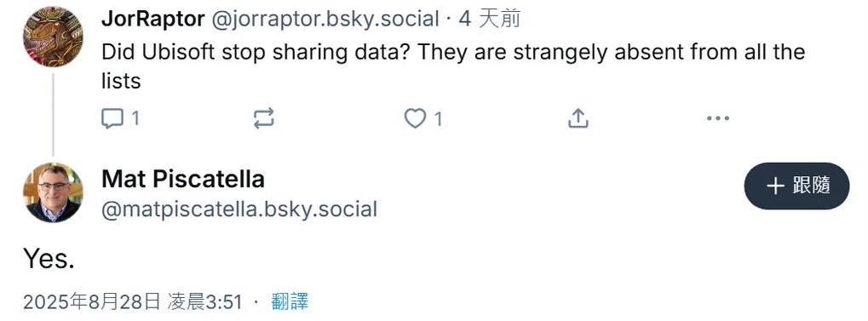Repost JorRaptor's post with the arrows icon
The image size is (868, 321).
pos(263,118)
